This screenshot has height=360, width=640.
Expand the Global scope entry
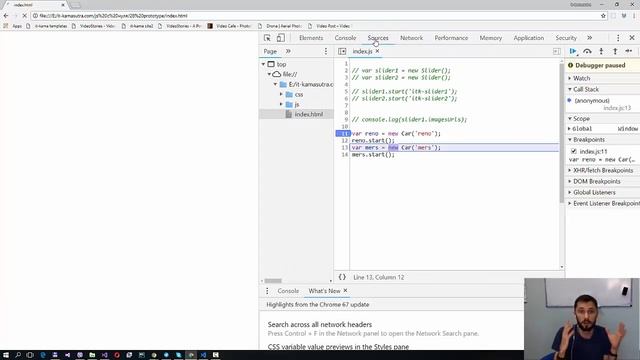(x=569, y=129)
